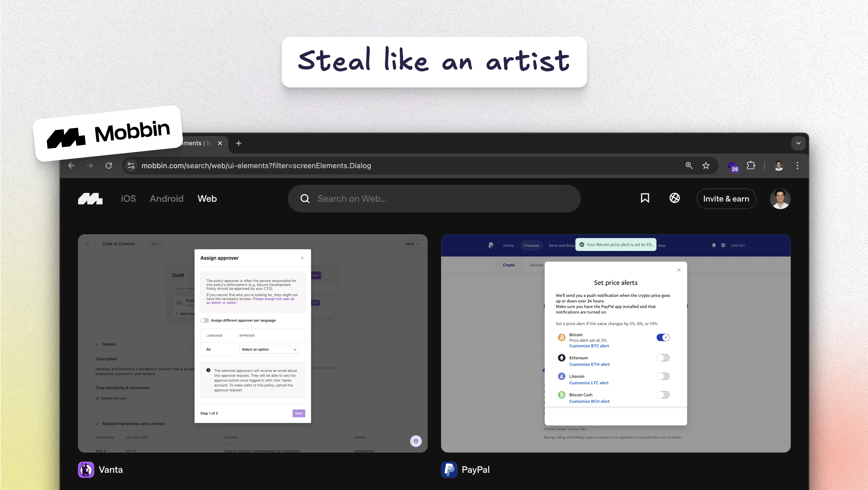Open the Vanta app icon
Screen dimensions: 868x490
(x=86, y=470)
